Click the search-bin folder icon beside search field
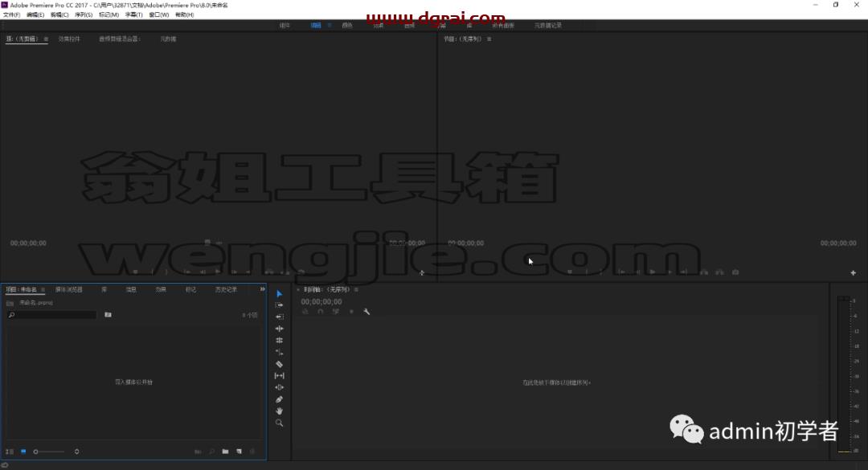The image size is (868, 470). click(x=108, y=314)
